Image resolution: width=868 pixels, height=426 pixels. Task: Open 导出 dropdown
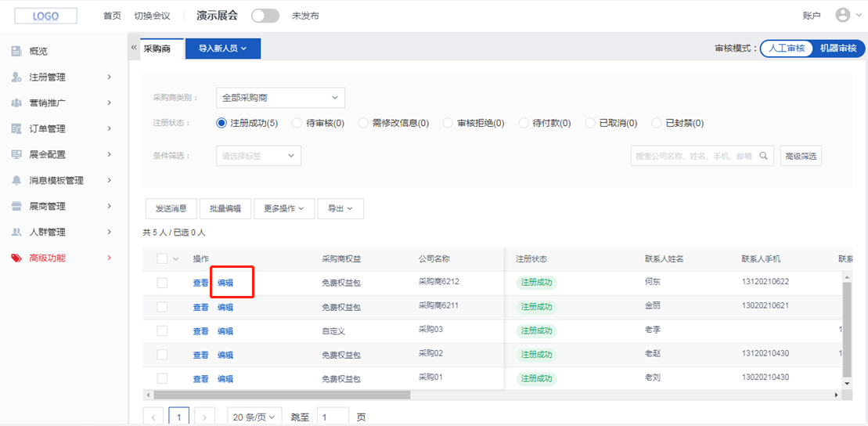[x=341, y=209]
